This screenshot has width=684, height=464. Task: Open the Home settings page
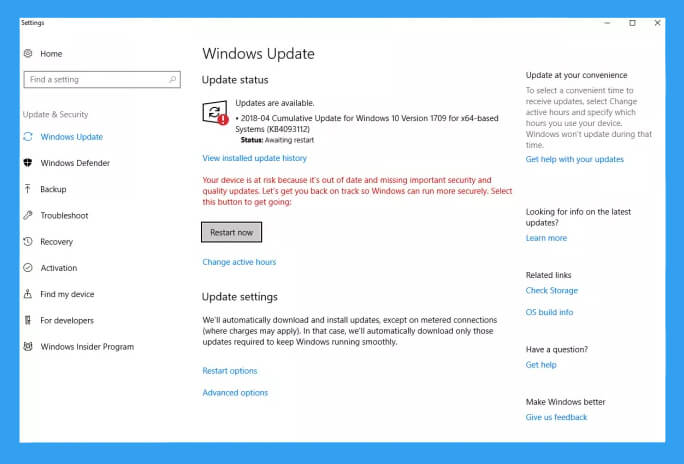click(51, 54)
